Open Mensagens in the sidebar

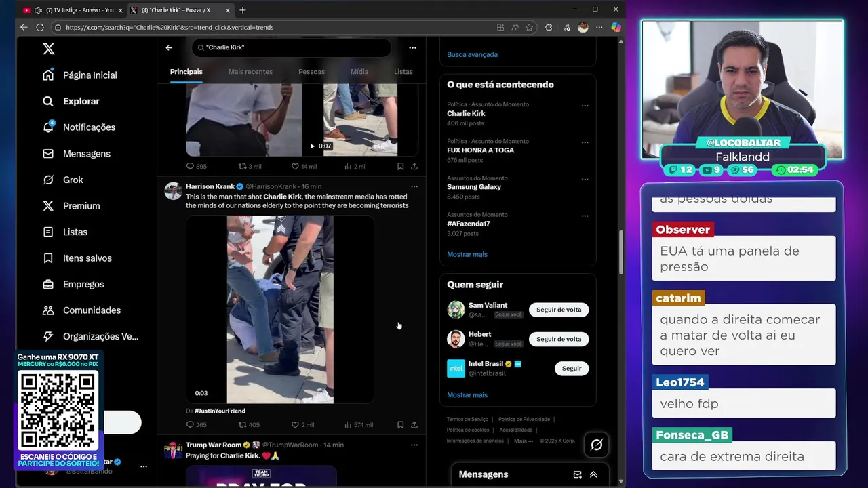[76, 154]
